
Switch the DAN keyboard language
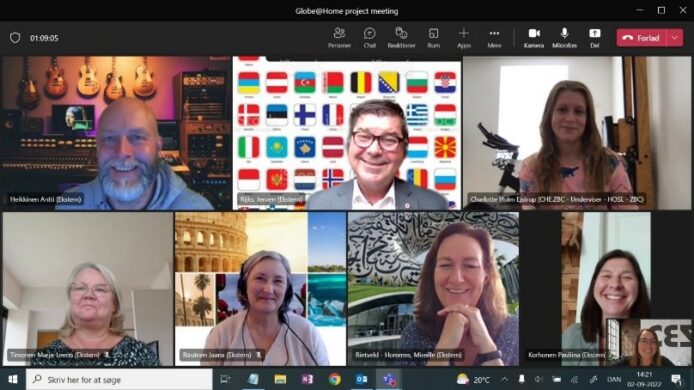click(614, 379)
